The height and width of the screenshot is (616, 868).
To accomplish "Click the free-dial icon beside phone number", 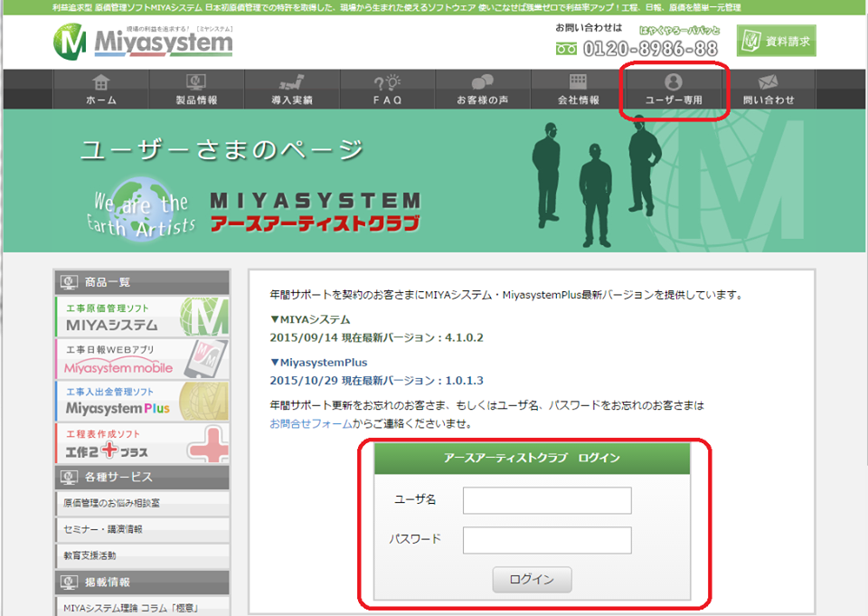I will tap(566, 50).
